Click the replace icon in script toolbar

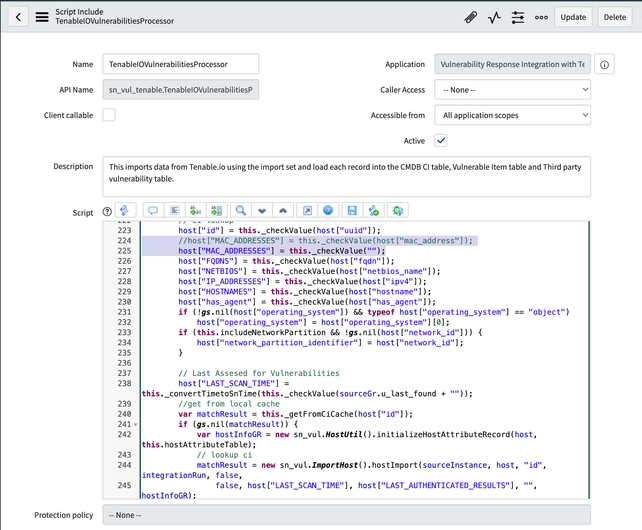(x=196, y=211)
